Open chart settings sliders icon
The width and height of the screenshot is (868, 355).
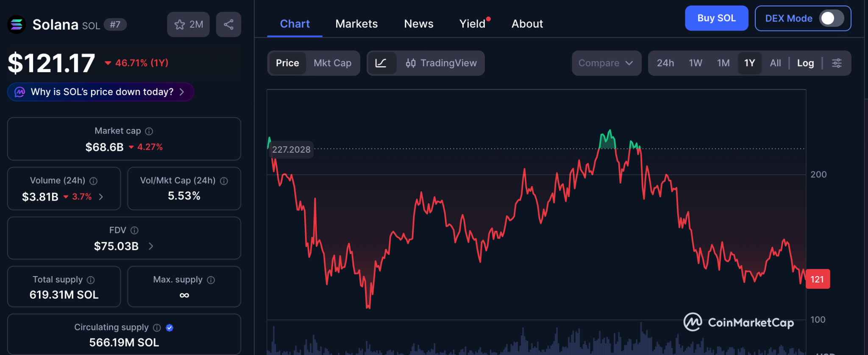tap(837, 63)
